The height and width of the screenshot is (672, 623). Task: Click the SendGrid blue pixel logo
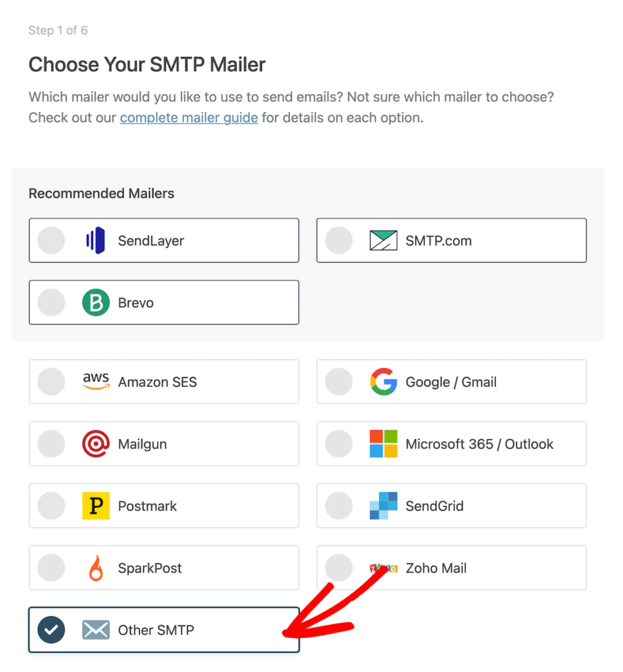point(384,506)
